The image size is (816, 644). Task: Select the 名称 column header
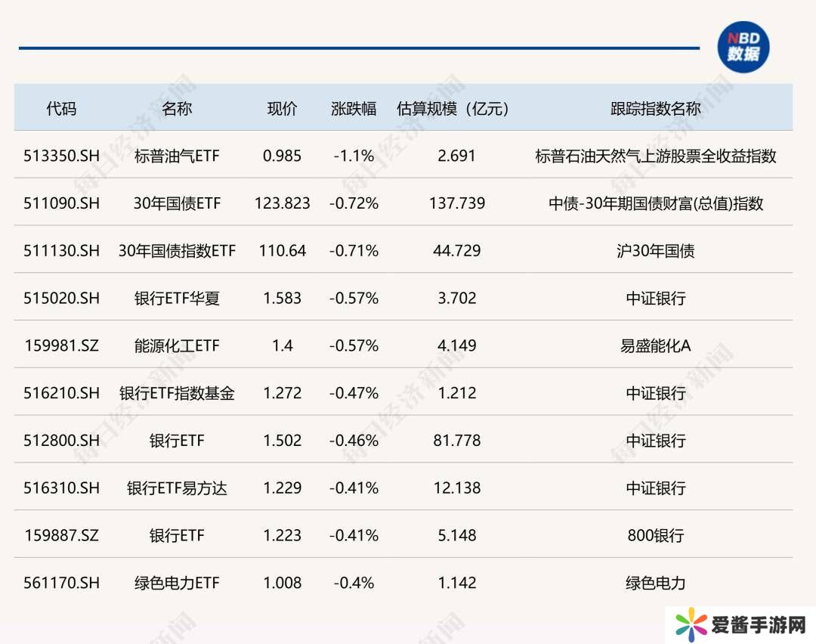tap(177, 108)
